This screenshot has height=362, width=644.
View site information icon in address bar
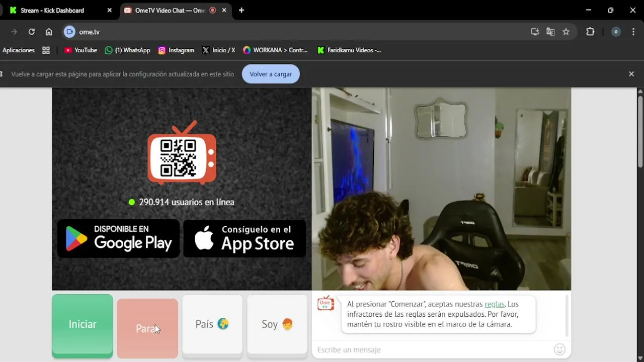69,32
